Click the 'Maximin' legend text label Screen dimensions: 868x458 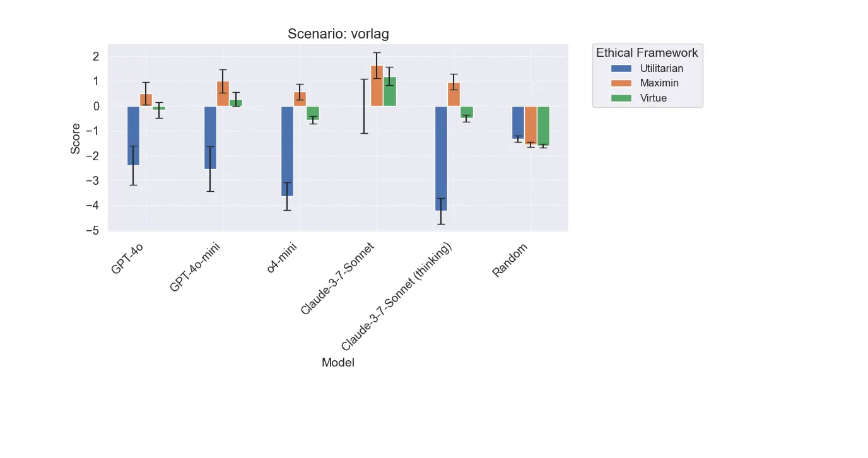(660, 83)
